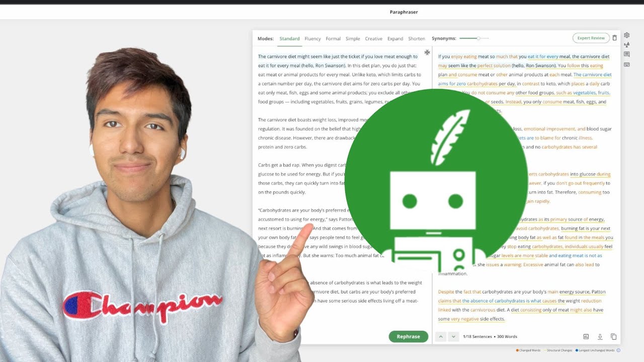Viewport: 644px width, 362px height.
Task: Choose the Creative mode
Action: coord(373,39)
